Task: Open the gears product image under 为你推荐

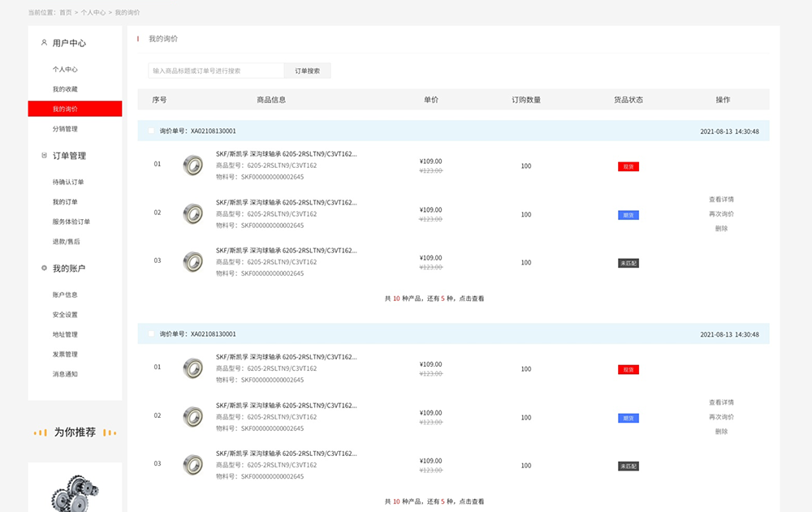Action: (75, 493)
